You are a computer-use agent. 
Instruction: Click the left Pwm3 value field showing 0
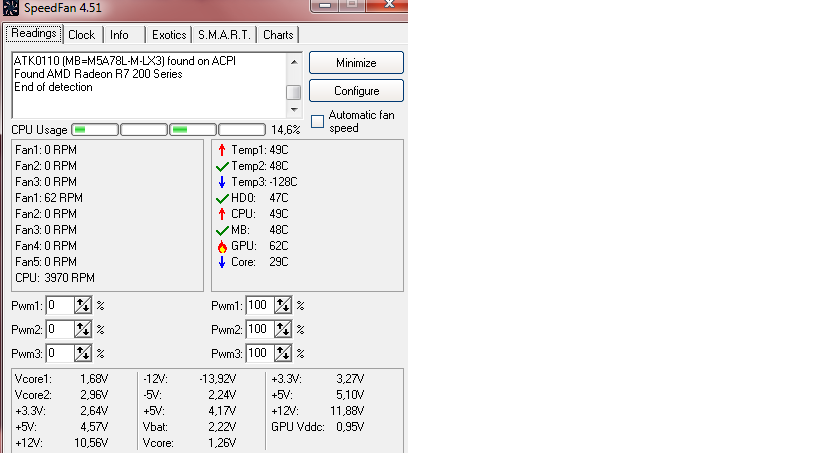point(60,353)
